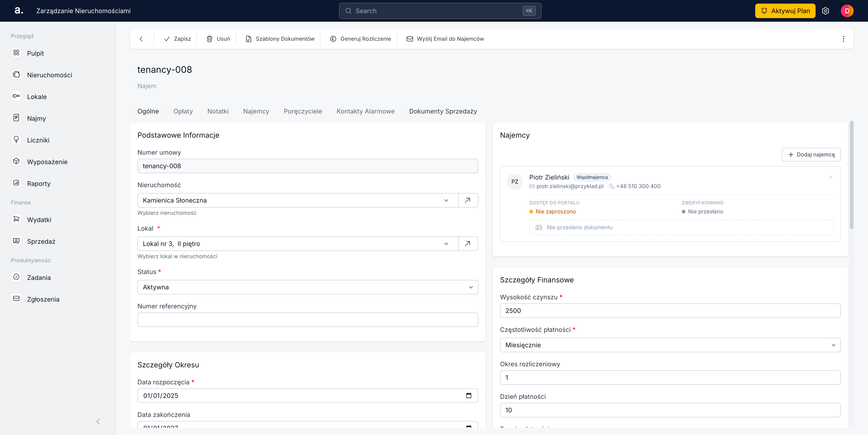This screenshot has width=868, height=435.
Task: Collapse the sidebar with bottom chevron
Action: coord(98,421)
